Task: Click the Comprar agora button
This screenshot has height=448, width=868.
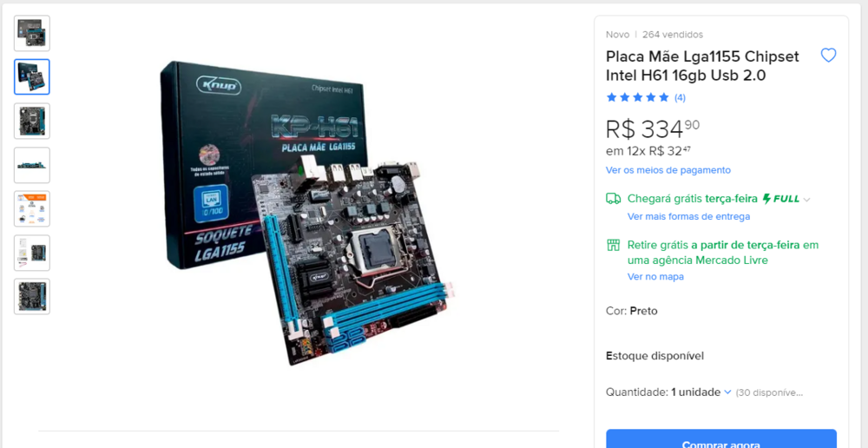Action: [x=721, y=439]
